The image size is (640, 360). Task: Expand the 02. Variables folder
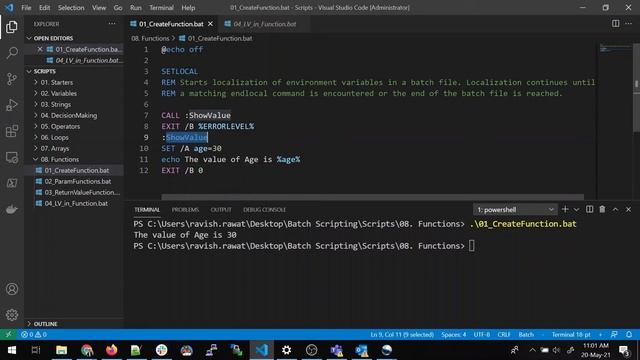pos(58,93)
